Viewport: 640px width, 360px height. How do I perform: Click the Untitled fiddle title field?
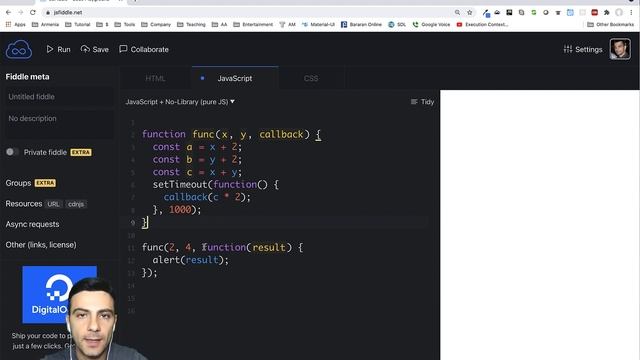coord(59,97)
